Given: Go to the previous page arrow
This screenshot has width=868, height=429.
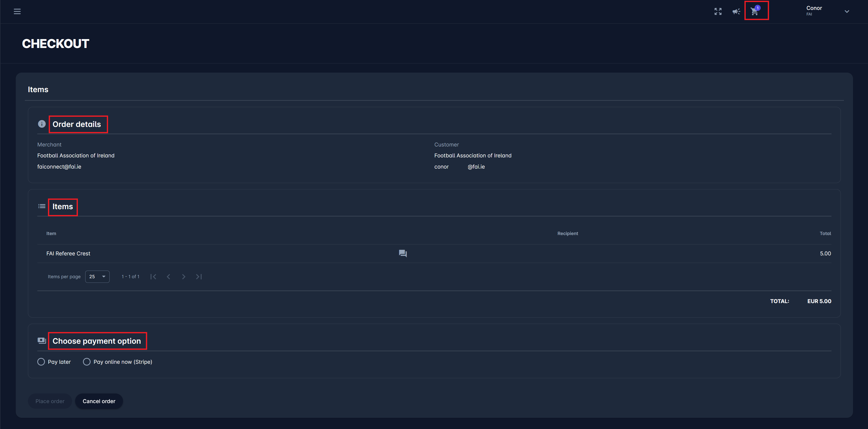Looking at the screenshot, I should point(168,277).
